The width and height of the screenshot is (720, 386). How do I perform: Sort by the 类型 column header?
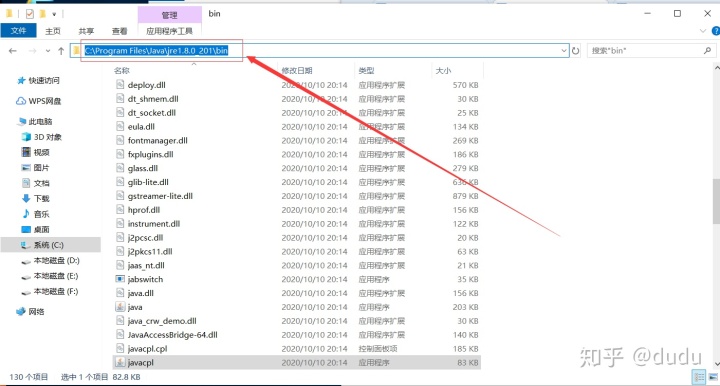366,71
